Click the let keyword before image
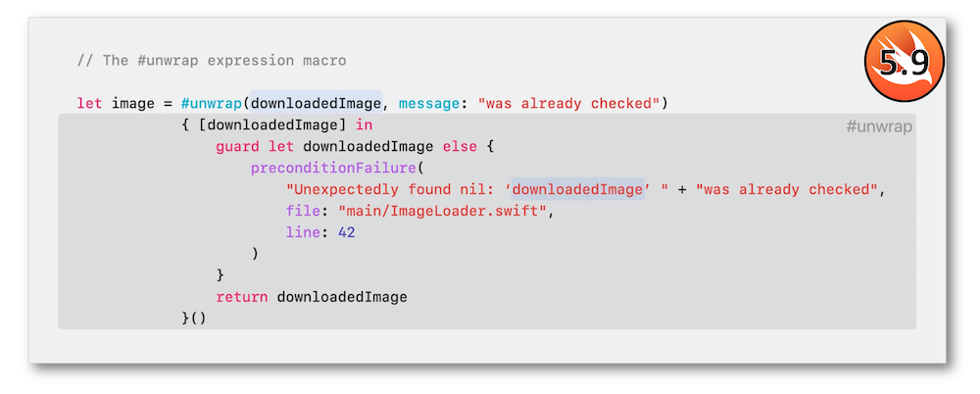Image resolution: width=980 pixels, height=394 pixels. coord(89,103)
